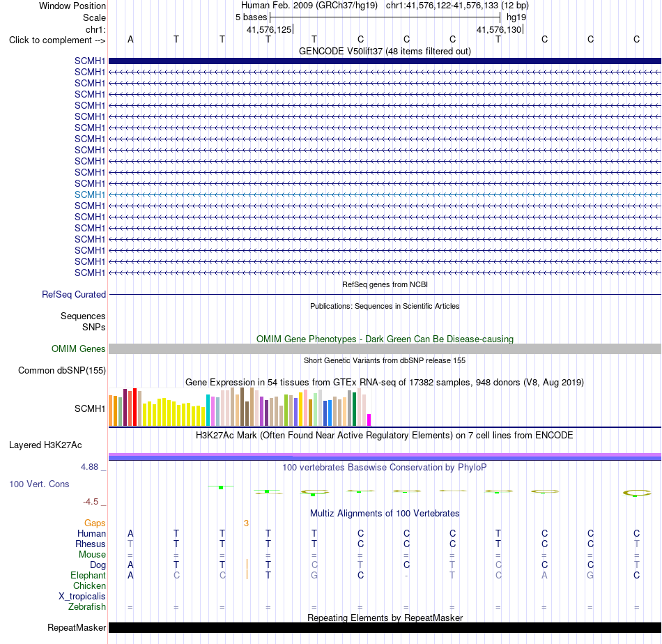Open 'Short Genetic Variants from dbSNP release 155' title
This screenshot has width=662, height=644.
click(385, 360)
